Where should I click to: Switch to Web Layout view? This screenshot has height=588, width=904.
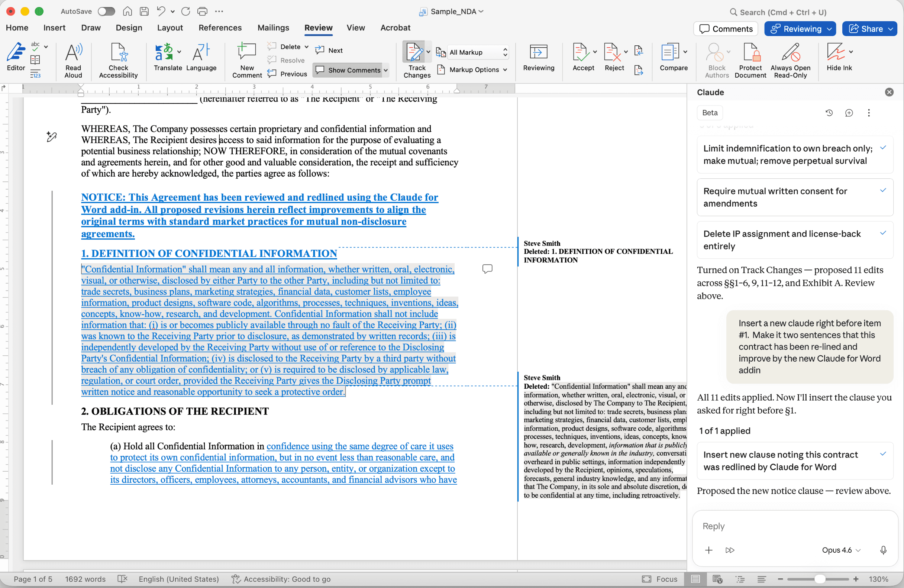[x=717, y=579]
